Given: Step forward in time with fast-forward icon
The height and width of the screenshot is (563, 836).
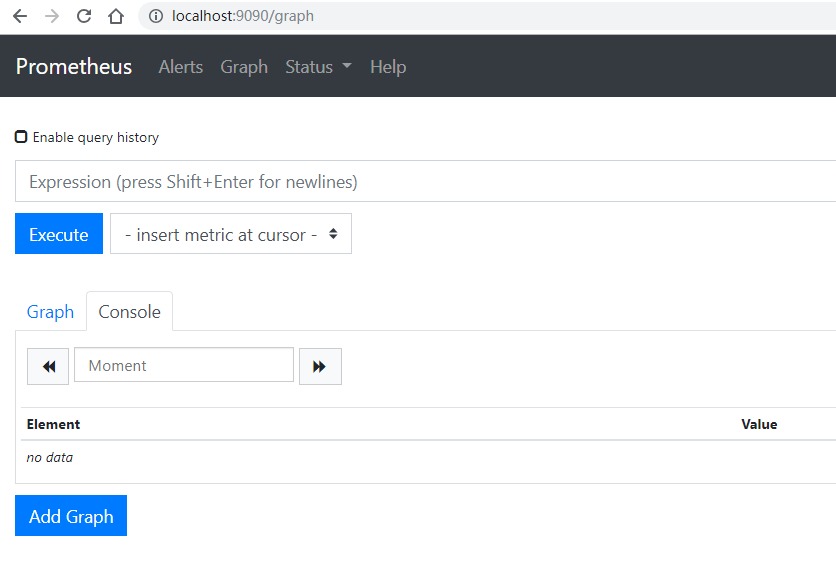Looking at the screenshot, I should (320, 366).
